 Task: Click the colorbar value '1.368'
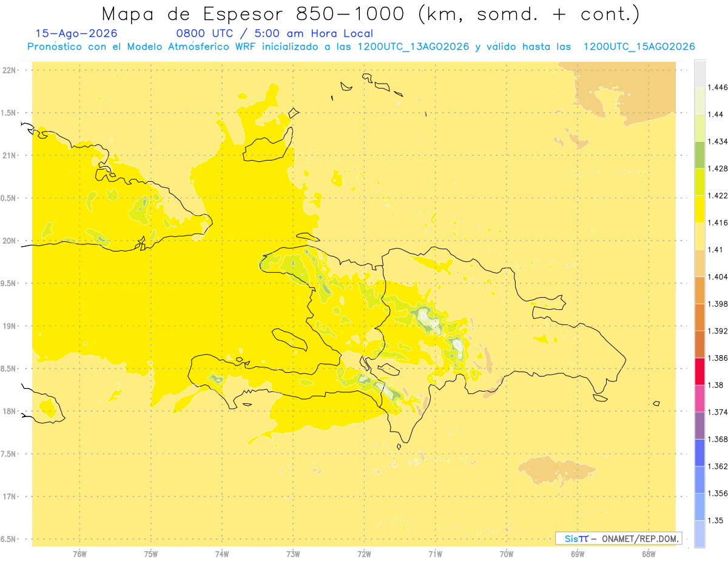[x=718, y=439]
